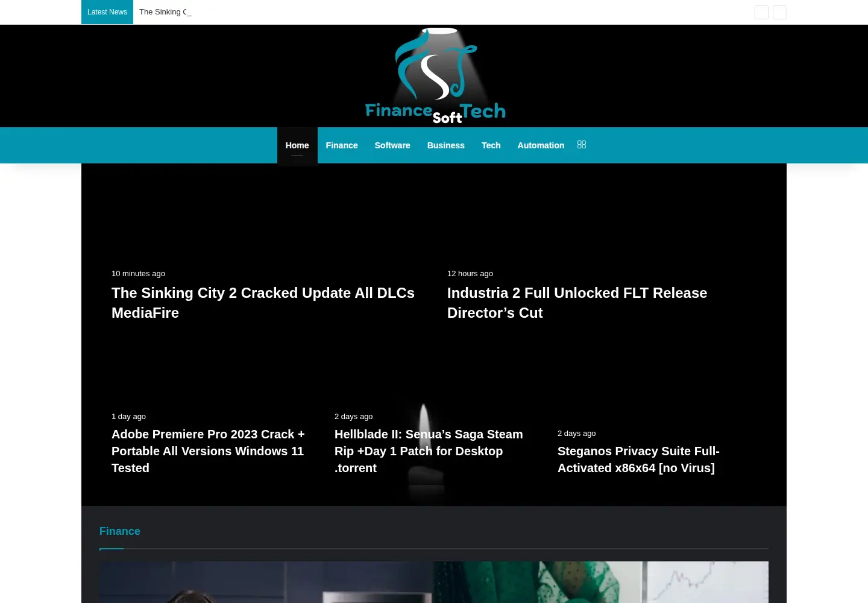The height and width of the screenshot is (603, 868).
Task: Open the ticker headline starting 'The Sinking'
Action: pos(165,12)
